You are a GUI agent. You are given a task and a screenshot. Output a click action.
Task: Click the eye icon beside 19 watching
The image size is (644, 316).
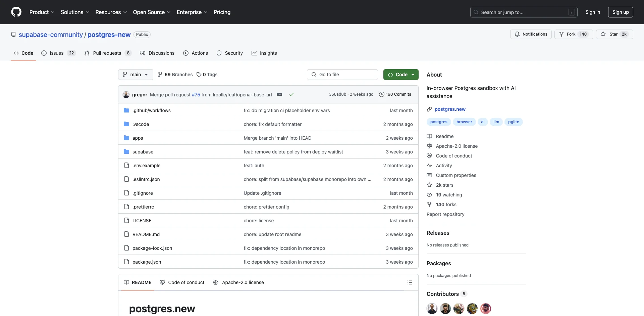pyautogui.click(x=429, y=195)
